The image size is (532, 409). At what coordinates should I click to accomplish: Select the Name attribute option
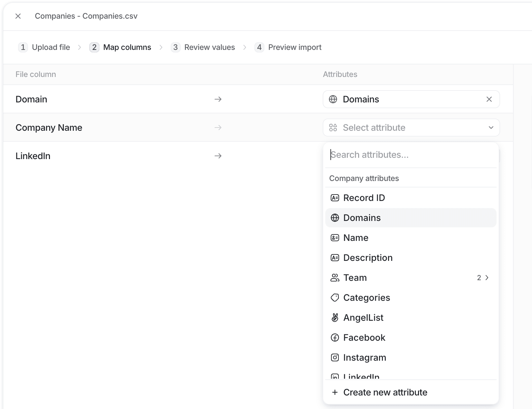[356, 238]
